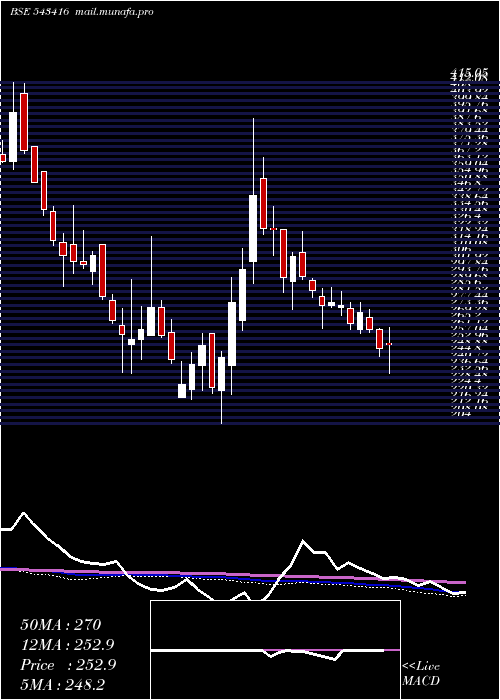Screen dimensions: 500x700
Task: Click the <<Live MACD label
Action: [421, 674]
